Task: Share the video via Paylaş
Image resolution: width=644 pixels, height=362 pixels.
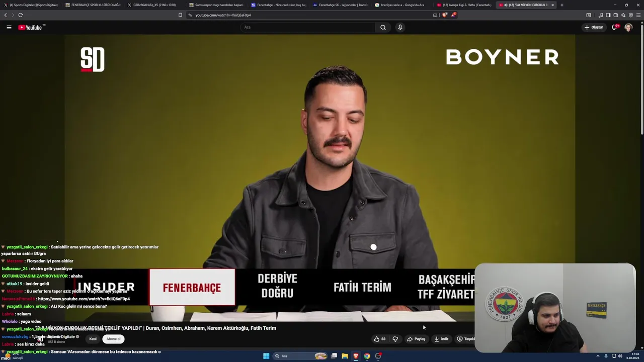Action: point(416,339)
